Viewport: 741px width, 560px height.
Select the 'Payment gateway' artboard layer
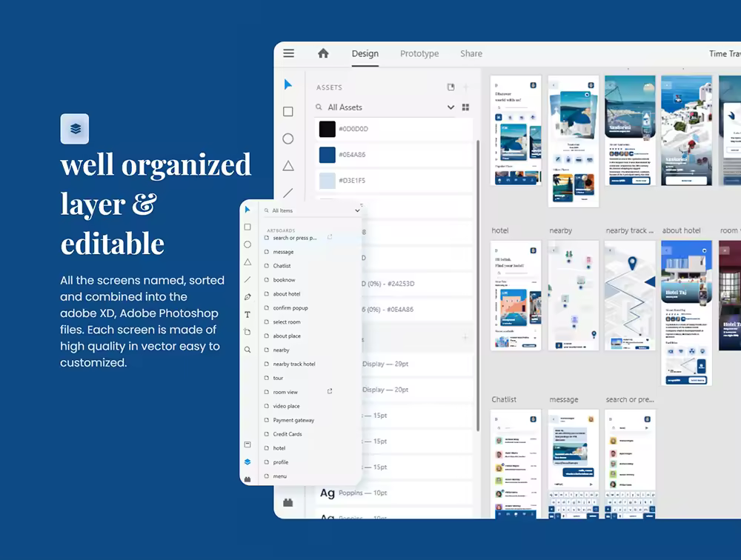(x=293, y=420)
